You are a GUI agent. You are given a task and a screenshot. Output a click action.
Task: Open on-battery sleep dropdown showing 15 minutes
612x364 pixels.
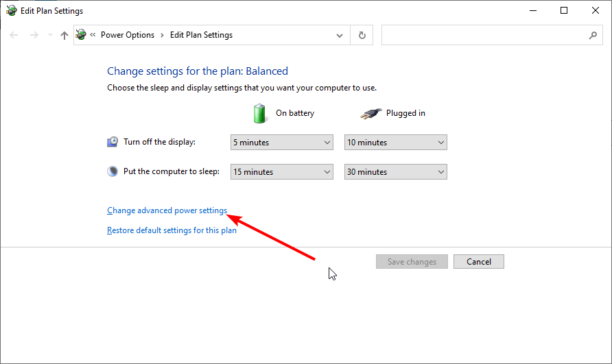click(x=282, y=171)
